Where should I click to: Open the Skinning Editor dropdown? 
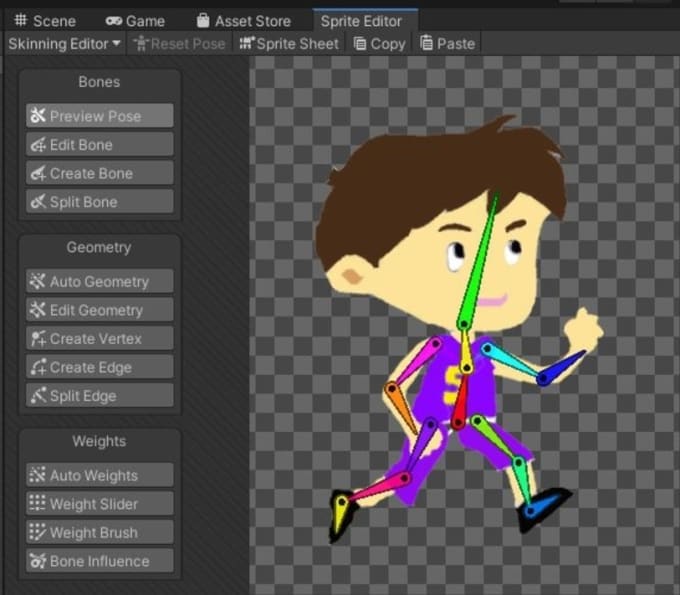coord(64,44)
